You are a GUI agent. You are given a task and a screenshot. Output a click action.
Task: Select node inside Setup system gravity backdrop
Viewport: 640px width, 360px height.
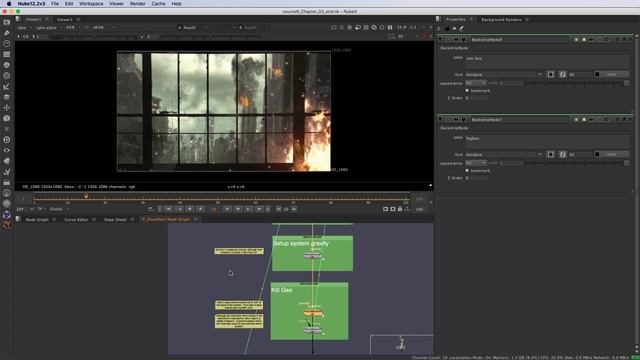click(x=313, y=256)
